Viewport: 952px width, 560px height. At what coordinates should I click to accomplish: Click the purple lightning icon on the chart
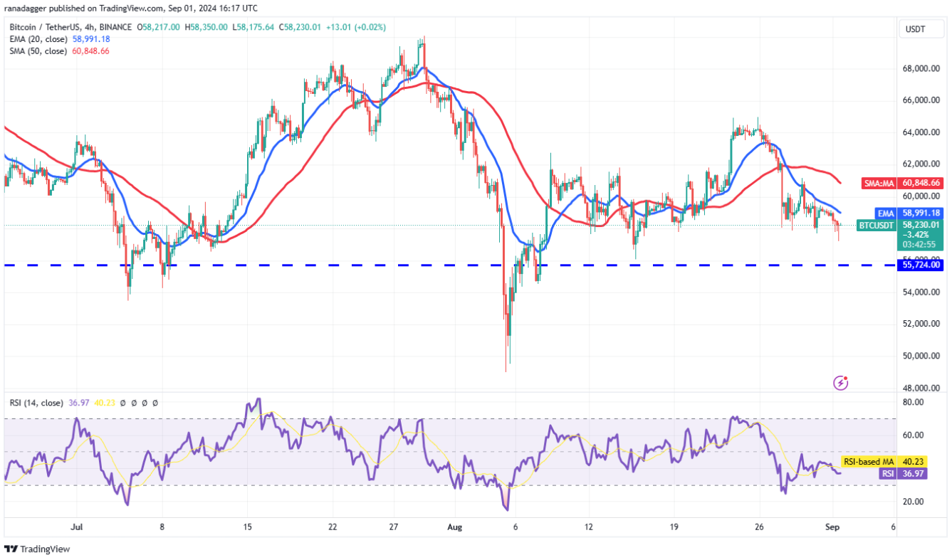pos(842,382)
